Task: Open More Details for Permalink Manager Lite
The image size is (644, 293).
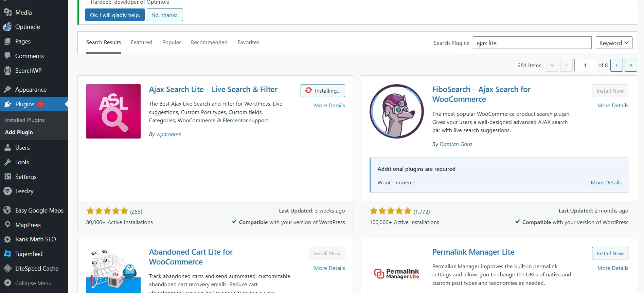Action: pyautogui.click(x=613, y=268)
